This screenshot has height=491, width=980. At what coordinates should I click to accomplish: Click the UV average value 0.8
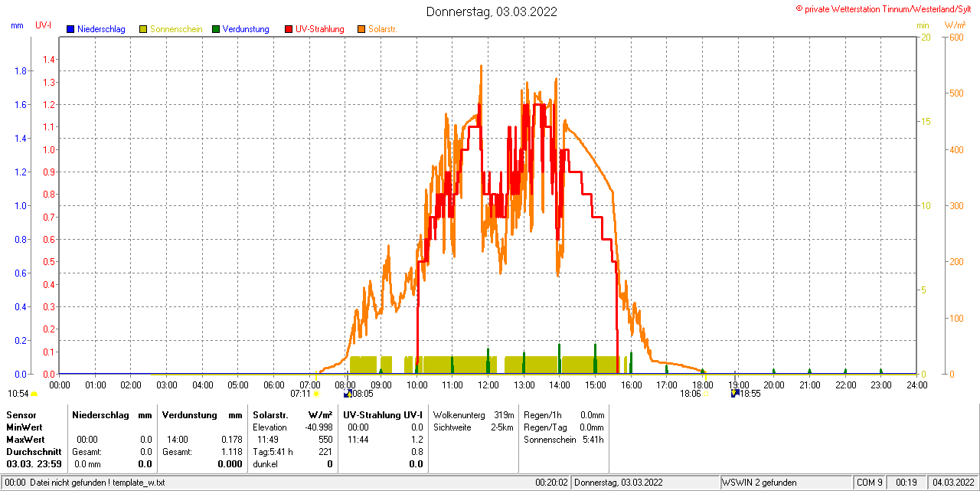coord(417,452)
